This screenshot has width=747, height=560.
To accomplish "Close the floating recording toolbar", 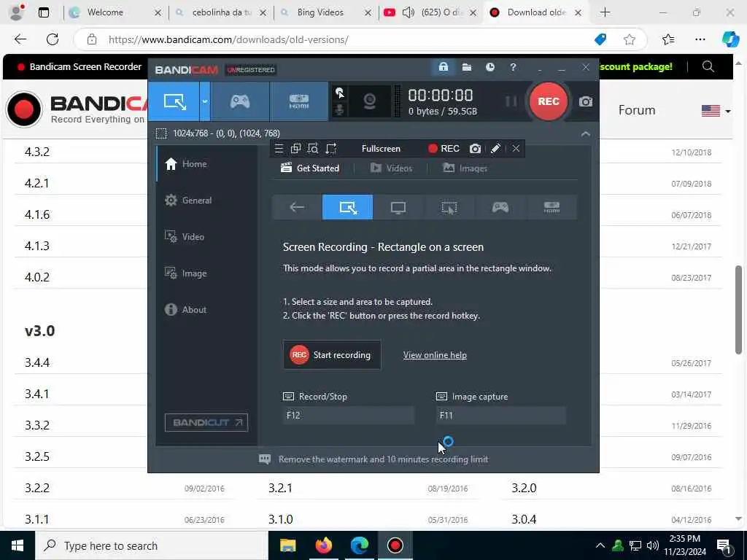I will tap(516, 149).
